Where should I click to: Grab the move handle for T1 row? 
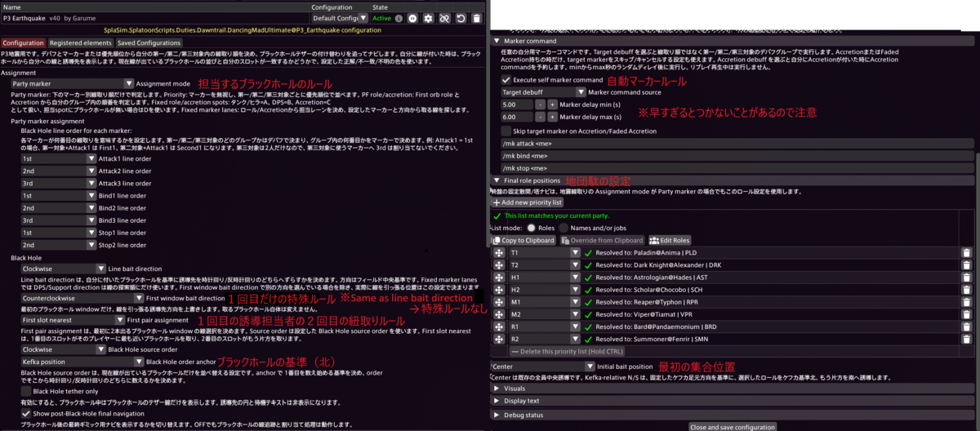click(499, 253)
